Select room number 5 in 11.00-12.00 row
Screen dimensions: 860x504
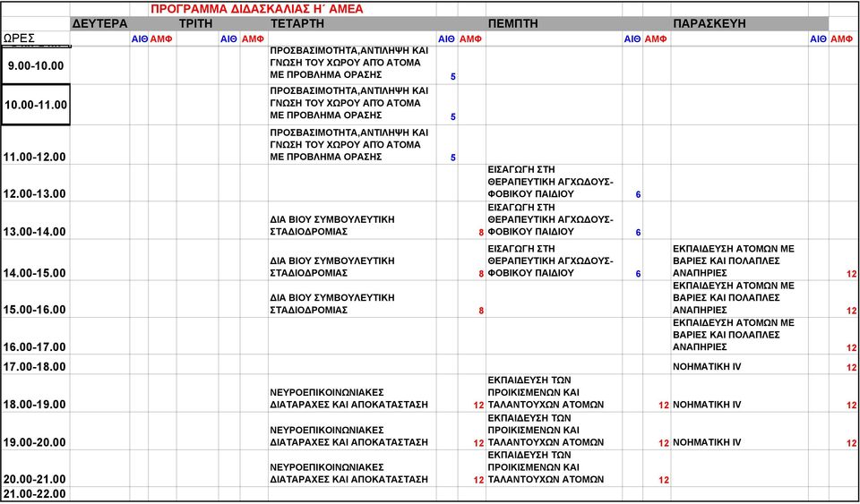click(x=453, y=158)
